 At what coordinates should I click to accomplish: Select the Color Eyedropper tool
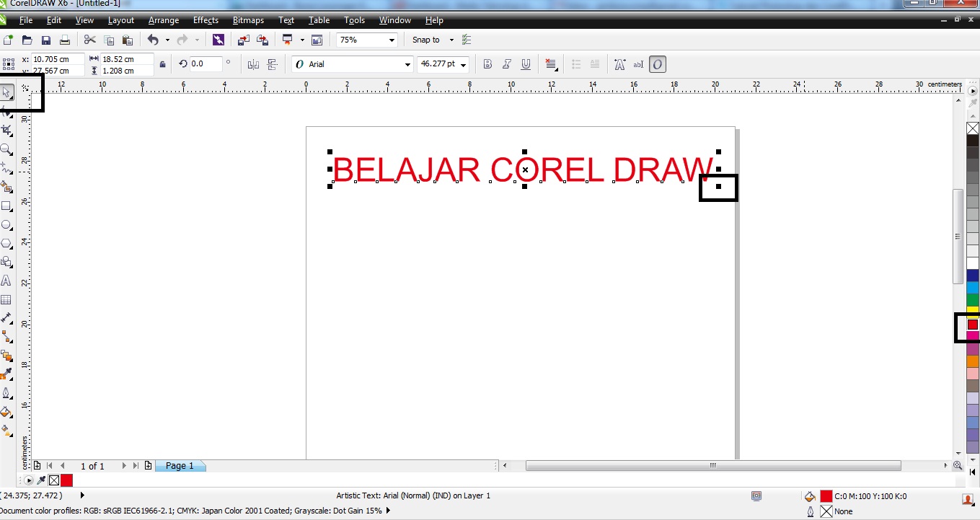(x=6, y=374)
